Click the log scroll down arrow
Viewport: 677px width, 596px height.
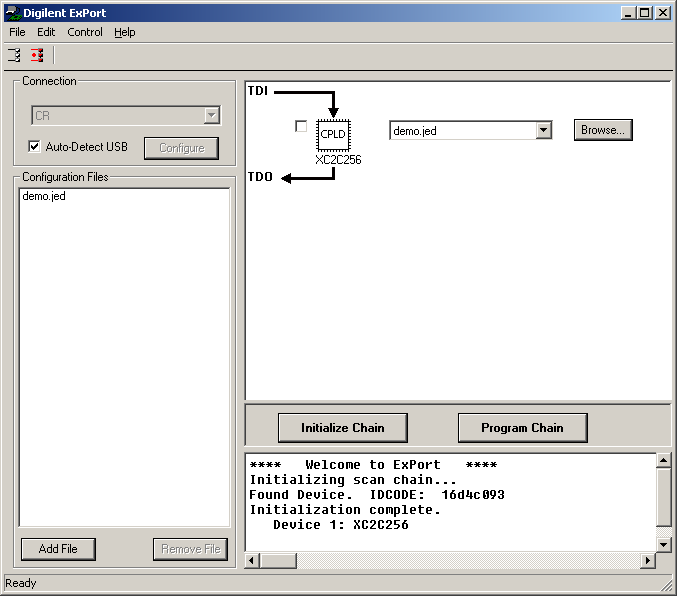pyautogui.click(x=664, y=544)
